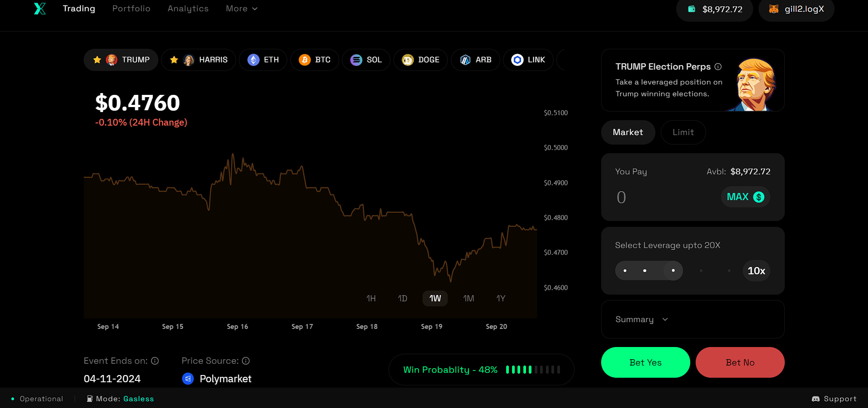The height and width of the screenshot is (408, 868).
Task: Click the Polymarket source name
Action: tap(225, 379)
